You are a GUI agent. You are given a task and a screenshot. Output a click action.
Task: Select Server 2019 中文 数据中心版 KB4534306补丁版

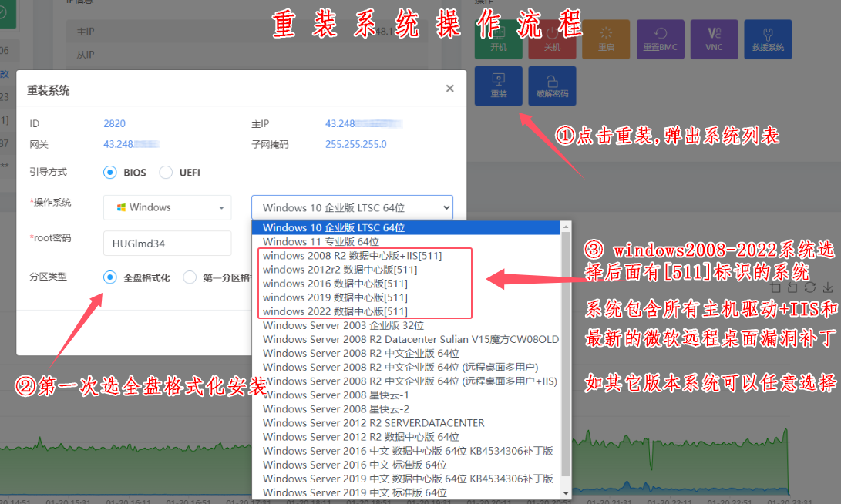point(406,479)
